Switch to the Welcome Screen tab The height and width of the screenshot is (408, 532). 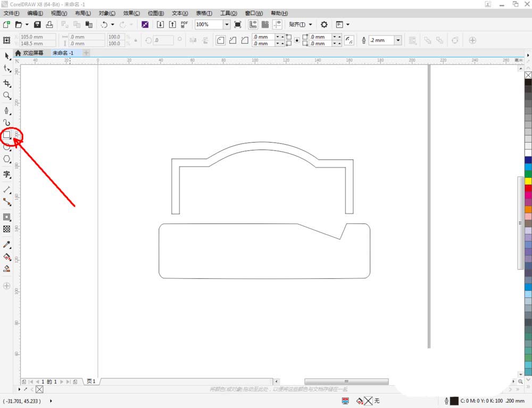(29, 53)
